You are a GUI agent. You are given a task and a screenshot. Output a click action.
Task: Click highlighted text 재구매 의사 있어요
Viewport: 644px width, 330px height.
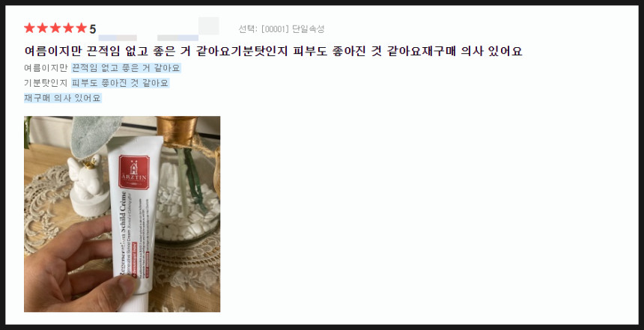point(62,98)
